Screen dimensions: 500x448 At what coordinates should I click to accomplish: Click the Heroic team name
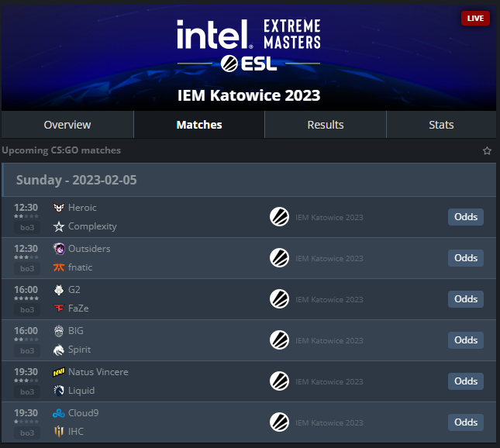[82, 208]
